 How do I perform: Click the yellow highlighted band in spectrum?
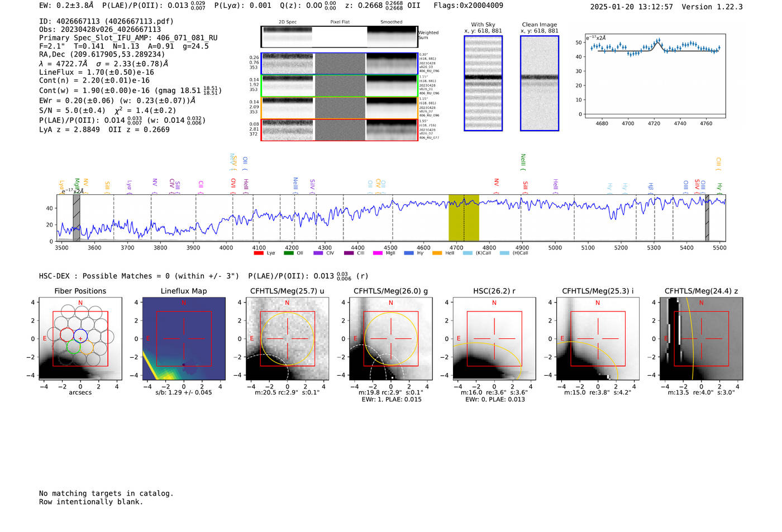(x=464, y=218)
